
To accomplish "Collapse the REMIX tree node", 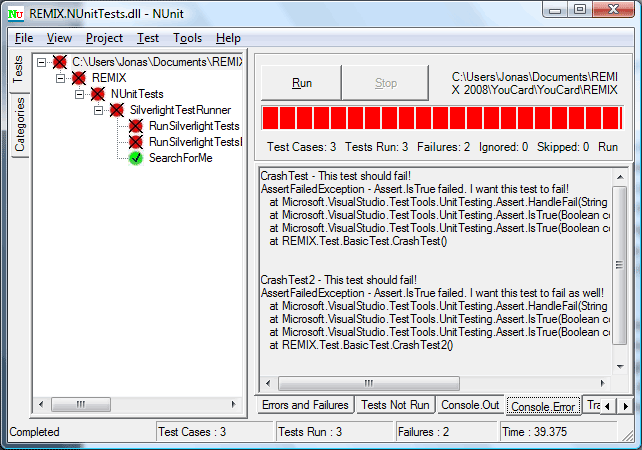I will (x=60, y=78).
